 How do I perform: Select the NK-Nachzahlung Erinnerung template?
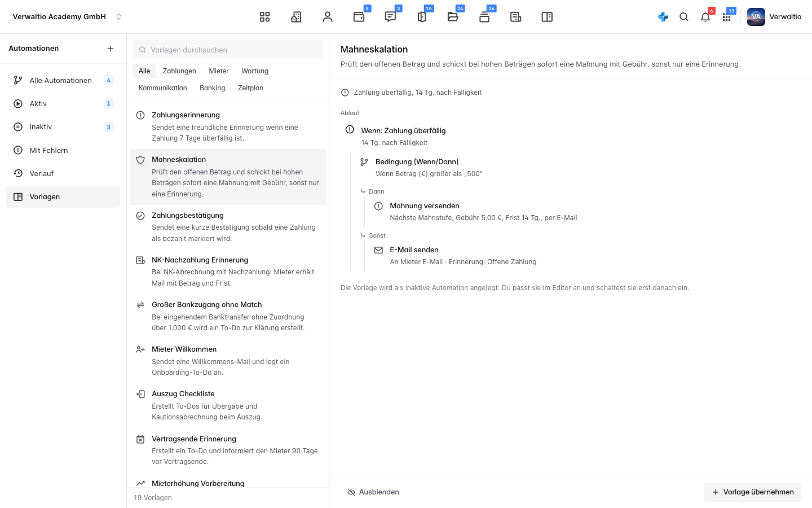point(228,271)
